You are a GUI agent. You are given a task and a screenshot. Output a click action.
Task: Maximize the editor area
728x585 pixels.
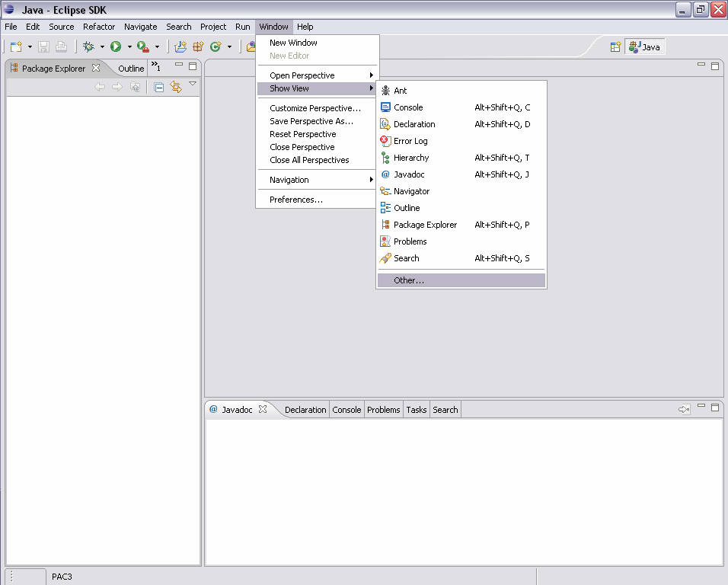point(715,66)
